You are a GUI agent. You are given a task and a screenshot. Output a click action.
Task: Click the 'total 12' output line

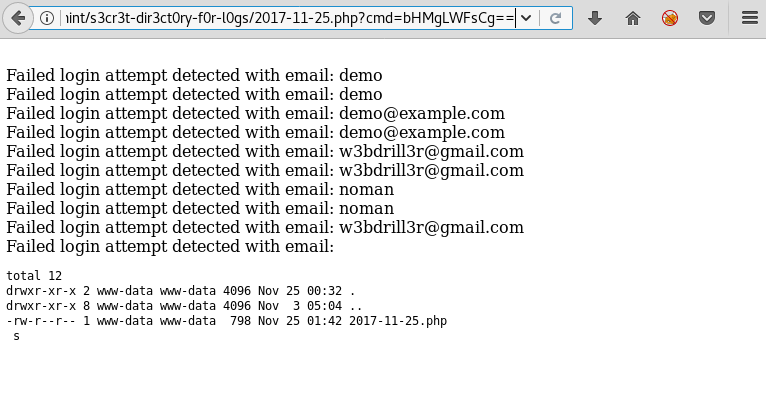[x=34, y=276]
